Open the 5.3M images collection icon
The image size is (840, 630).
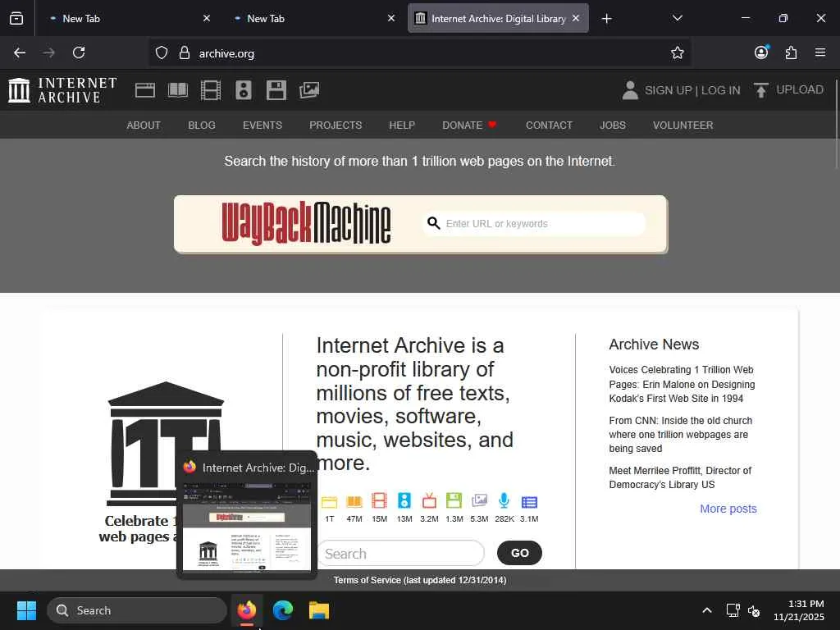479,501
